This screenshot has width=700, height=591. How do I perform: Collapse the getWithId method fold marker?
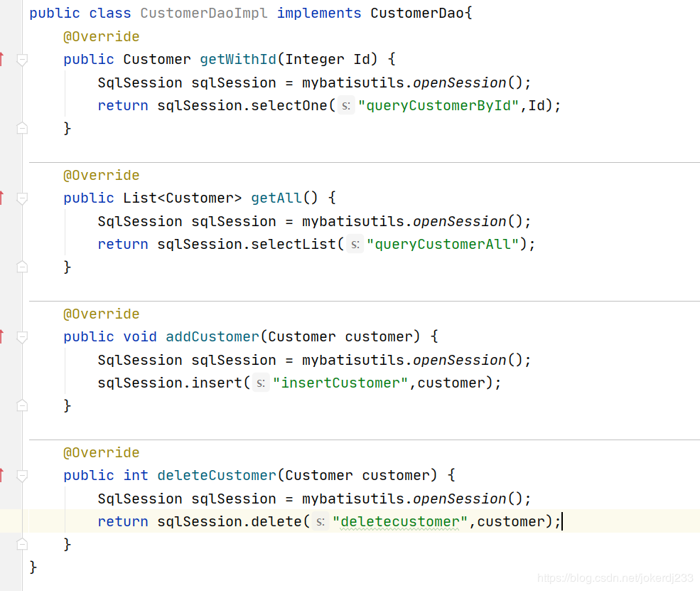pyautogui.click(x=22, y=60)
